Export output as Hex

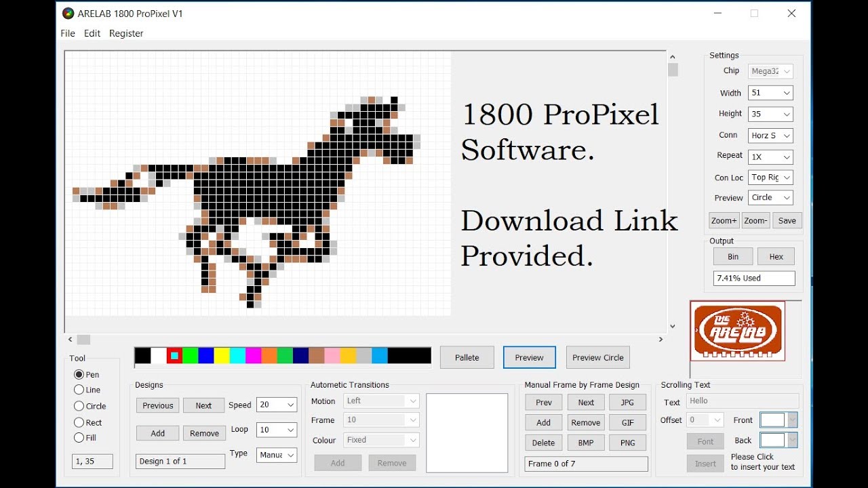[776, 257]
